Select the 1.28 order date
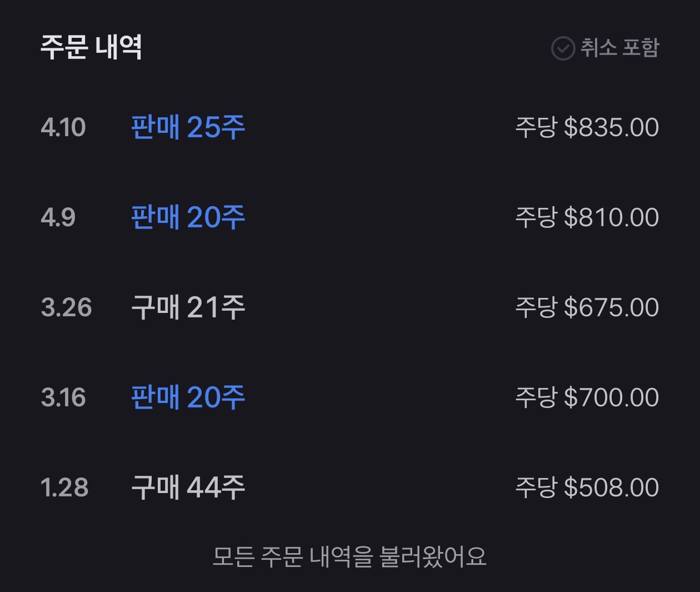Viewport: 700px width, 592px height. click(64, 487)
